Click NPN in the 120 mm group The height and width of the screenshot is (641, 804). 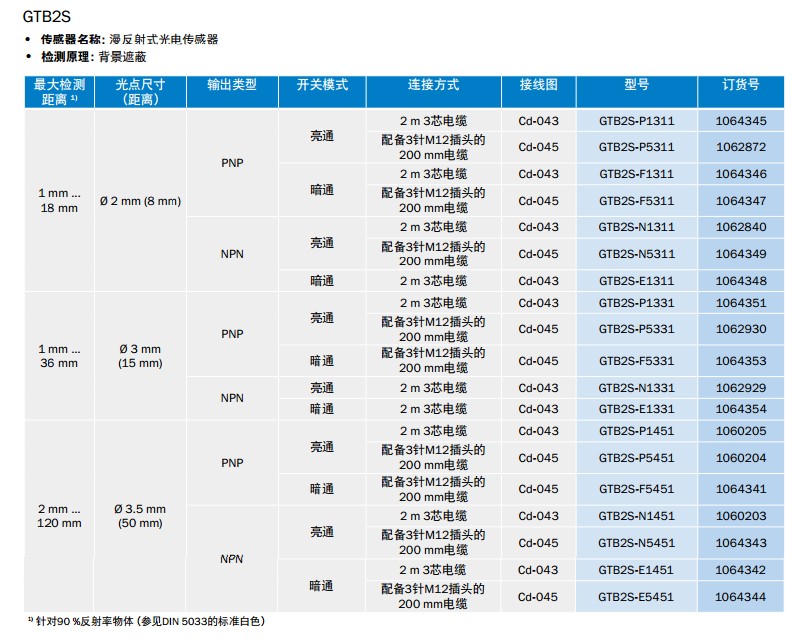[x=231, y=559]
